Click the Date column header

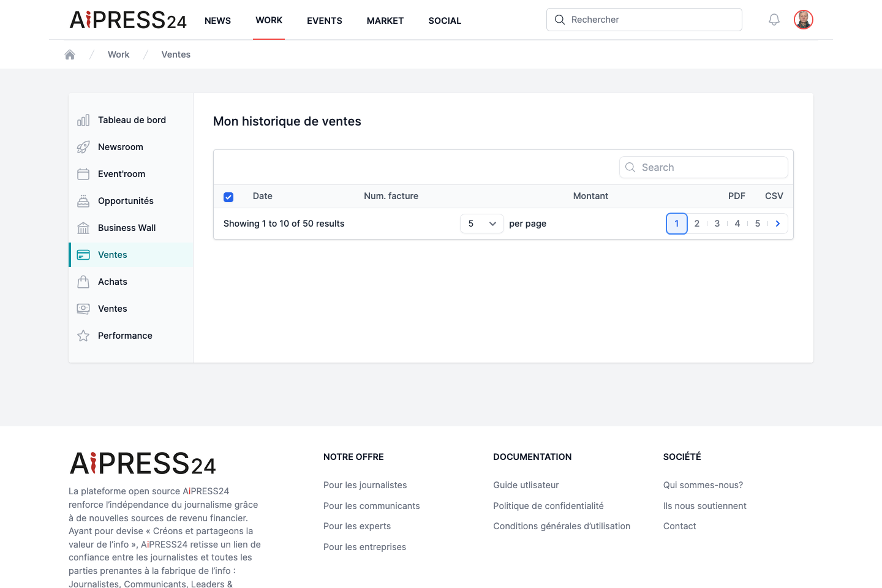pyautogui.click(x=263, y=196)
